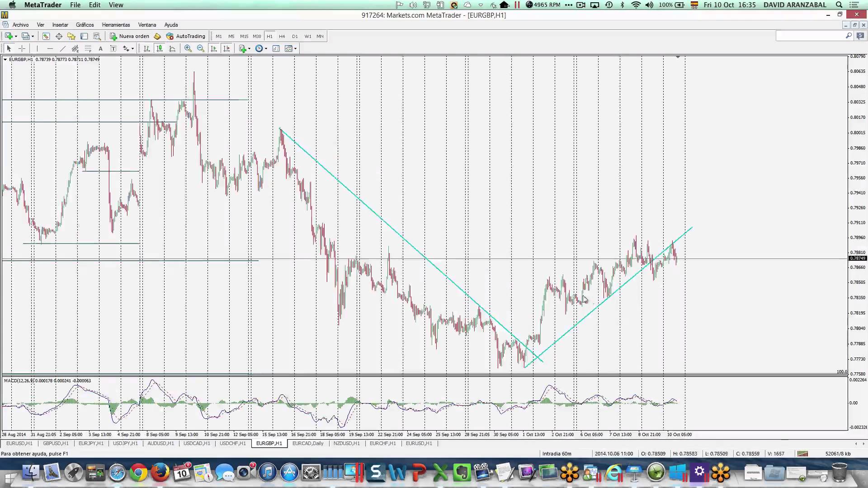
Task: Toggle chart auto scroll
Action: (214, 48)
